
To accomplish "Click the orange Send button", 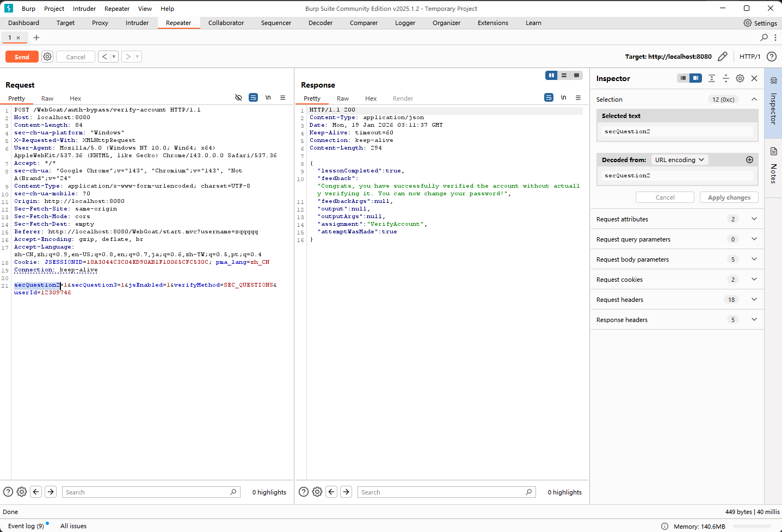I will click(22, 57).
